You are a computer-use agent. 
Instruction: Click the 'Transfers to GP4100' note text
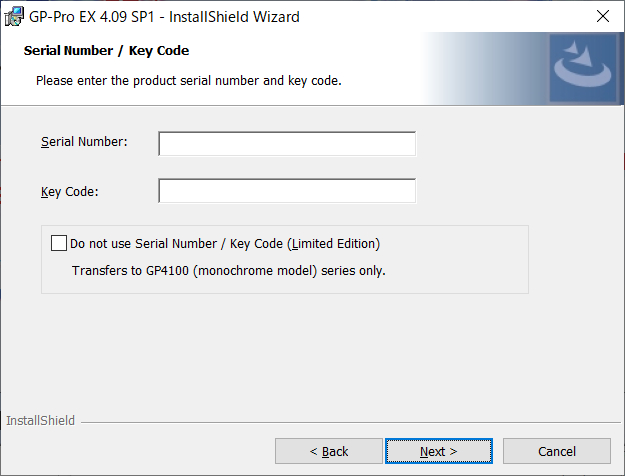(228, 271)
